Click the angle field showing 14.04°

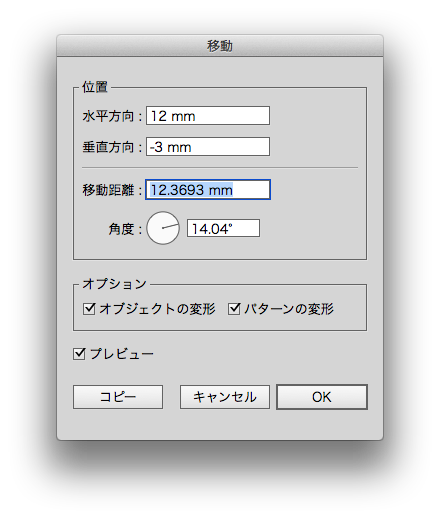click(223, 228)
